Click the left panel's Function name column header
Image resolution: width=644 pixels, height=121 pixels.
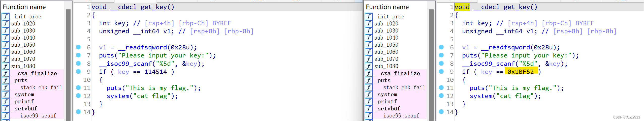point(24,7)
